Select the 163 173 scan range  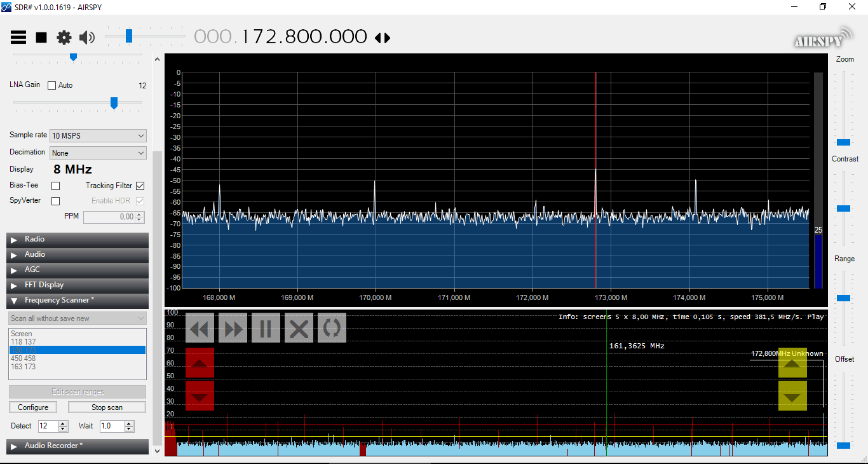(x=78, y=367)
